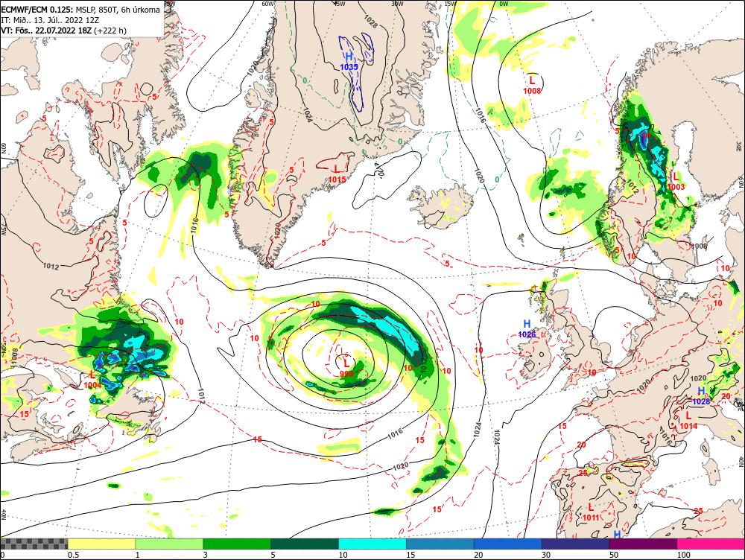Click the pink 100+ legend swatch
Screen dimensions: 745x560
[711, 544]
